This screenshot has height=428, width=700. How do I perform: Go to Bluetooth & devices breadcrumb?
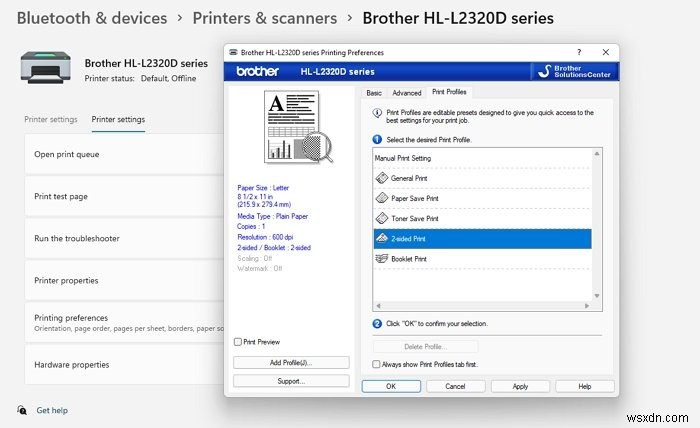tap(92, 18)
